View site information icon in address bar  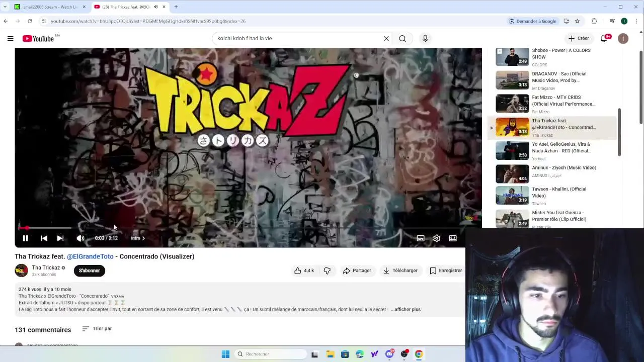[x=44, y=21]
